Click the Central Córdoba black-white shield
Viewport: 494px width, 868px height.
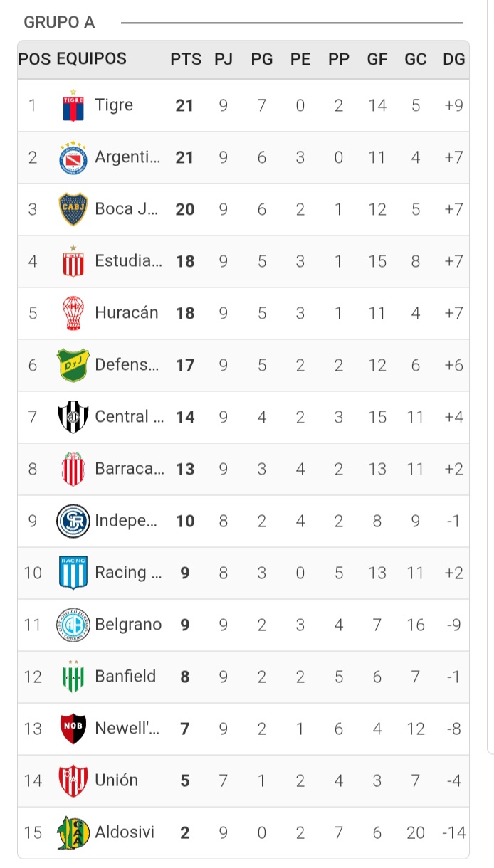pyautogui.click(x=73, y=418)
